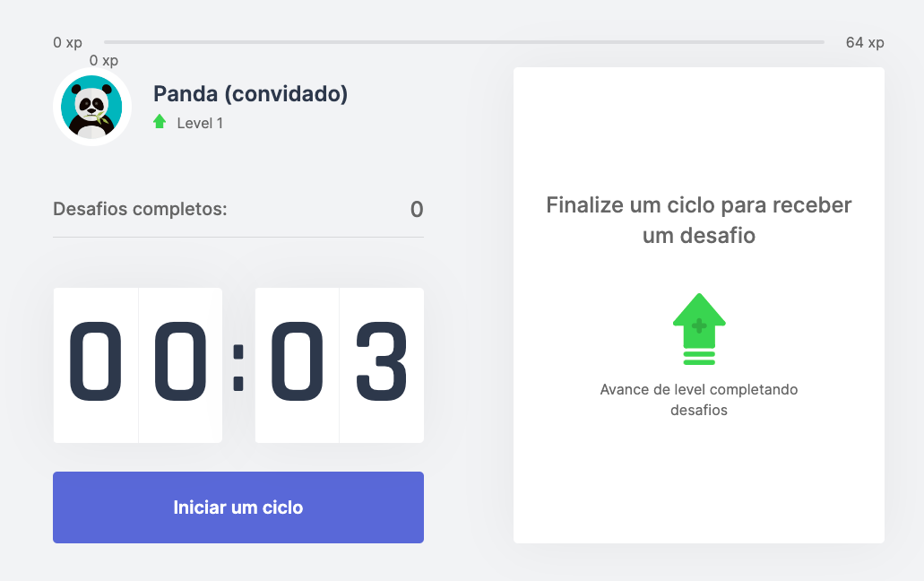Click the large green level-up arrow icon
Screen dimensions: 924x581
click(x=699, y=329)
